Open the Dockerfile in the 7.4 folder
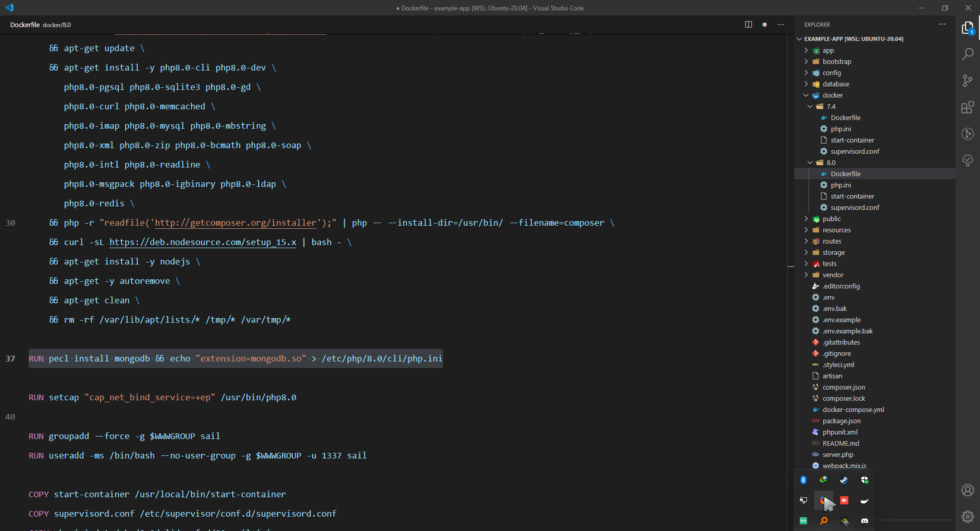This screenshot has width=980, height=531. [x=845, y=118]
